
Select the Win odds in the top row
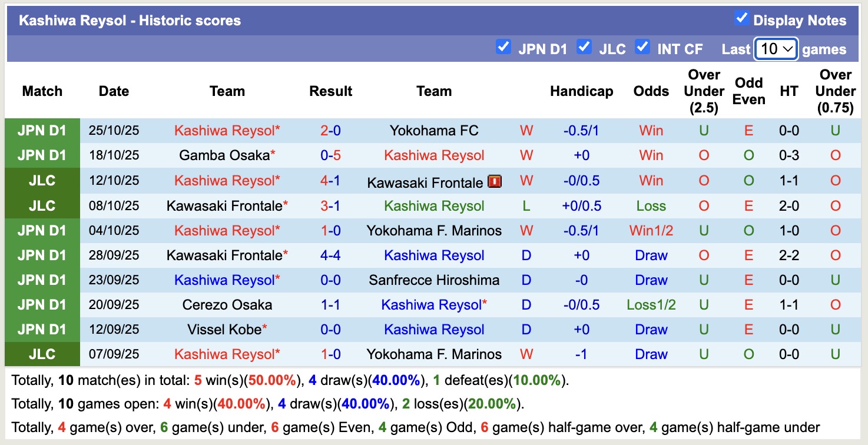650,130
